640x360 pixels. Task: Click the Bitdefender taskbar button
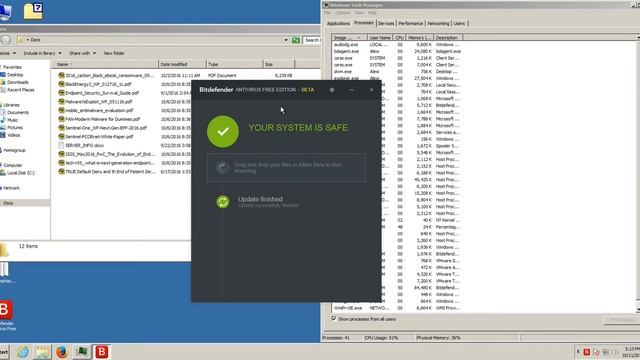102,352
